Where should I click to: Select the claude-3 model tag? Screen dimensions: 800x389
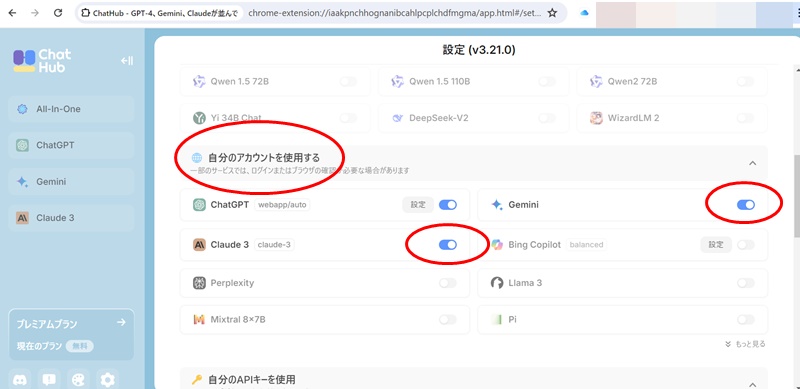pos(274,245)
